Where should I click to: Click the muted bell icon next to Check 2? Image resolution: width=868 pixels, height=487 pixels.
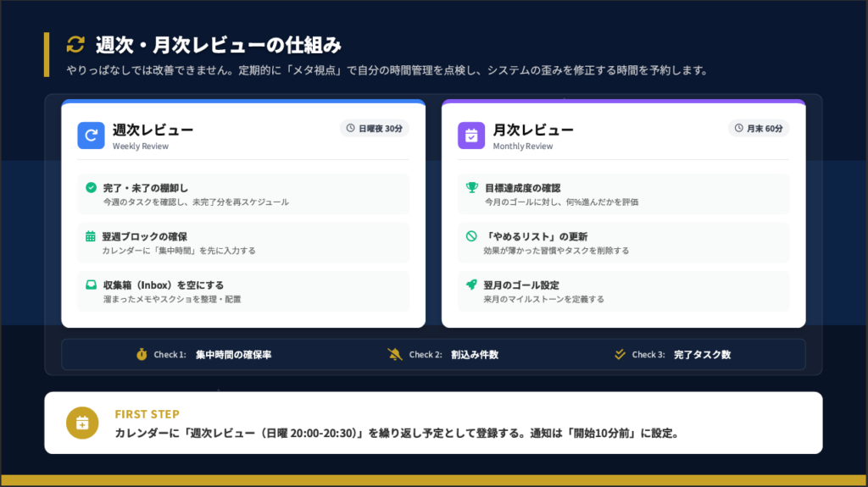point(394,355)
